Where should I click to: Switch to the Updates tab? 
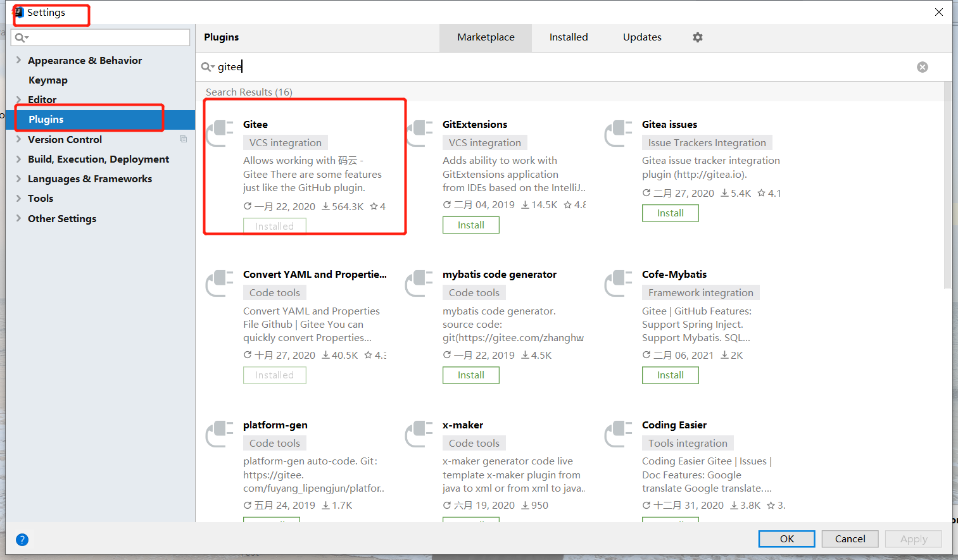[x=642, y=37]
